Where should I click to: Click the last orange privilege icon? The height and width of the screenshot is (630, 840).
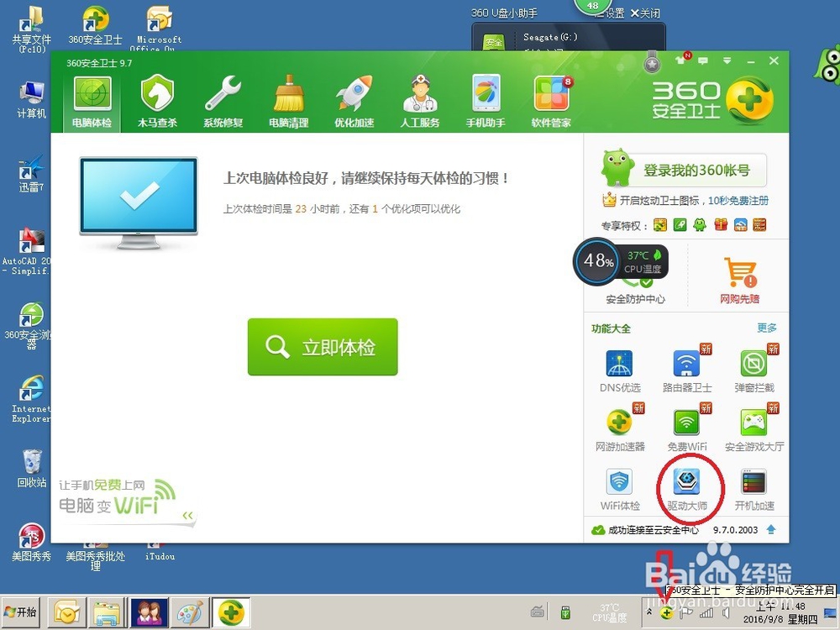[759, 225]
